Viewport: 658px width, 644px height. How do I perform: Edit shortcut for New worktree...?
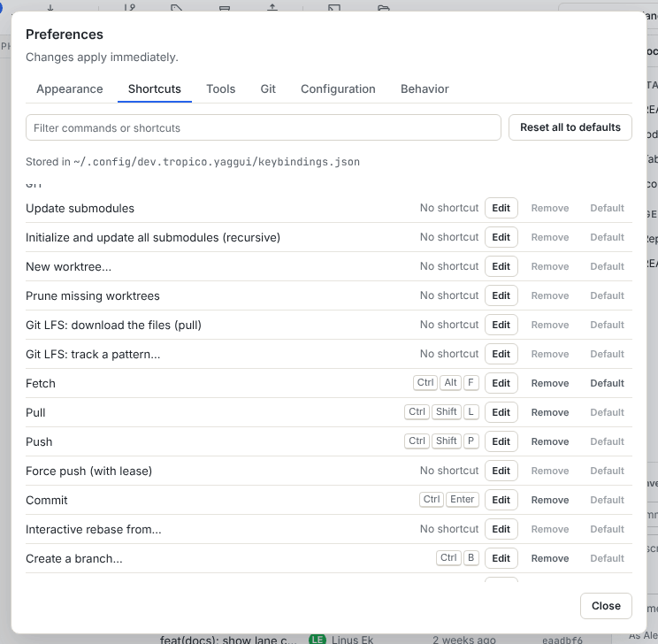pyautogui.click(x=501, y=266)
